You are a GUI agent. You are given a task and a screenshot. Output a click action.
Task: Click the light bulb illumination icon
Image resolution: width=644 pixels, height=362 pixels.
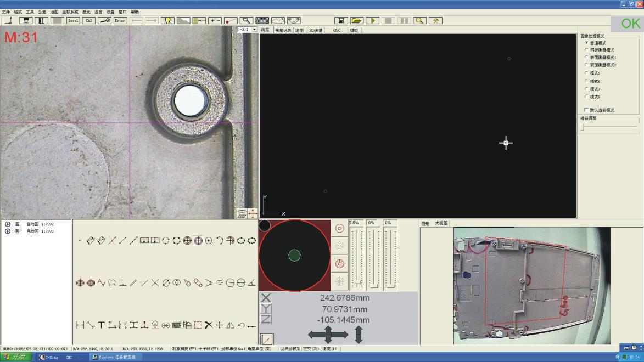167,20
